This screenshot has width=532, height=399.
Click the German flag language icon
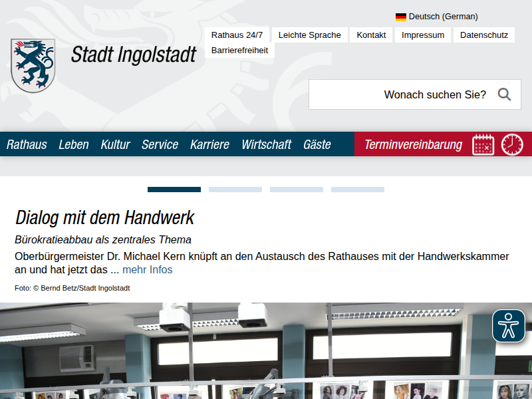coord(400,17)
